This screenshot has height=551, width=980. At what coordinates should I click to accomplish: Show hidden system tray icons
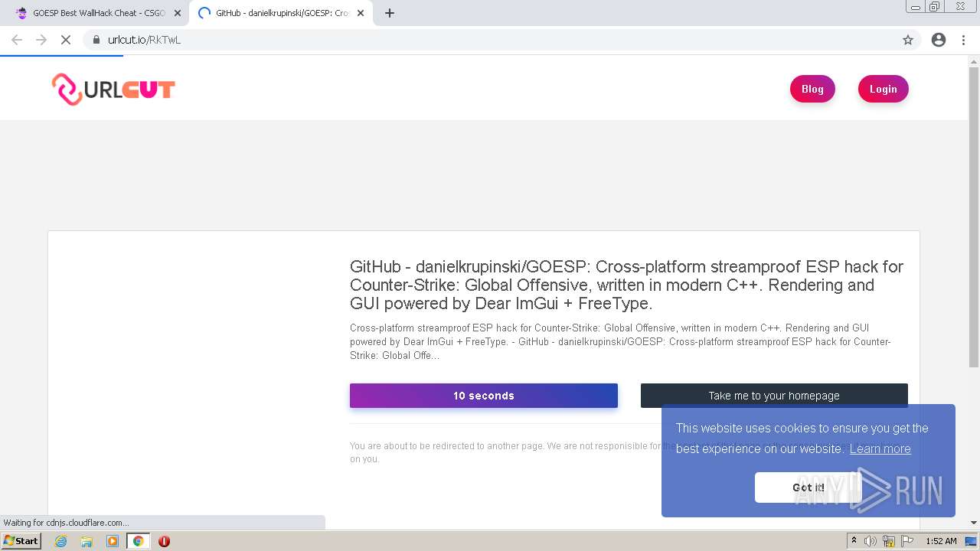click(x=854, y=541)
